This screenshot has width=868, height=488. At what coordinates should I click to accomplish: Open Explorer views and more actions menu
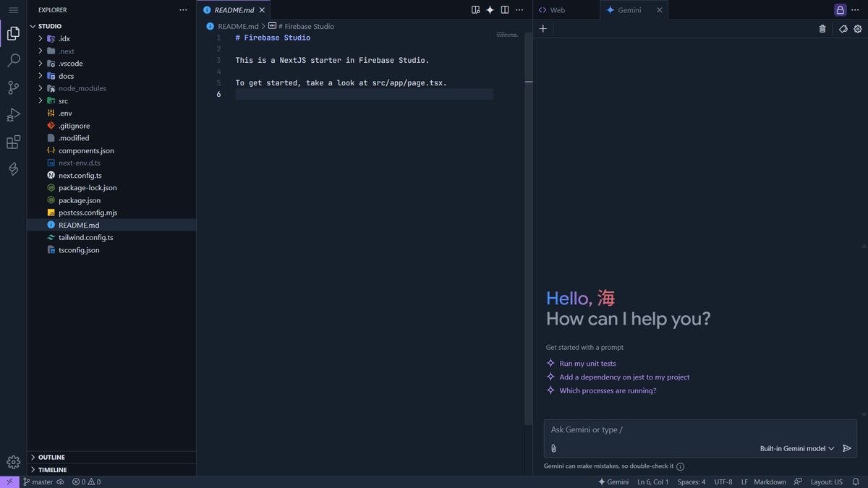click(x=183, y=10)
